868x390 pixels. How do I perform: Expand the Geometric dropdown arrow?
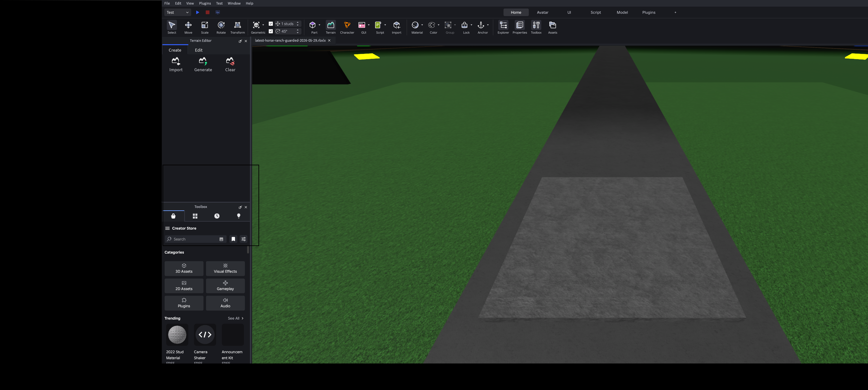[x=263, y=25]
